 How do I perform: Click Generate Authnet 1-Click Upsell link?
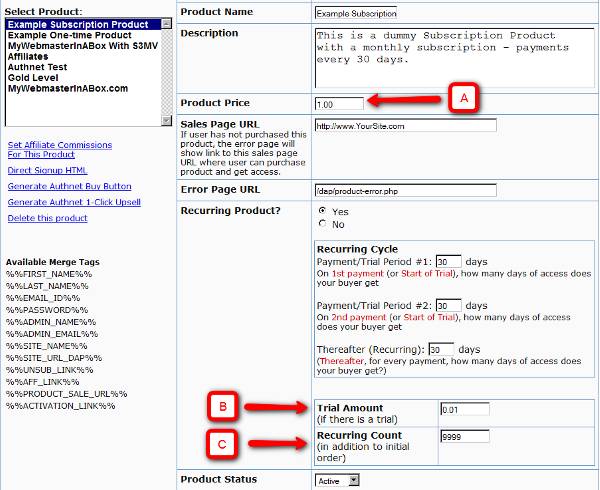[x=74, y=202]
